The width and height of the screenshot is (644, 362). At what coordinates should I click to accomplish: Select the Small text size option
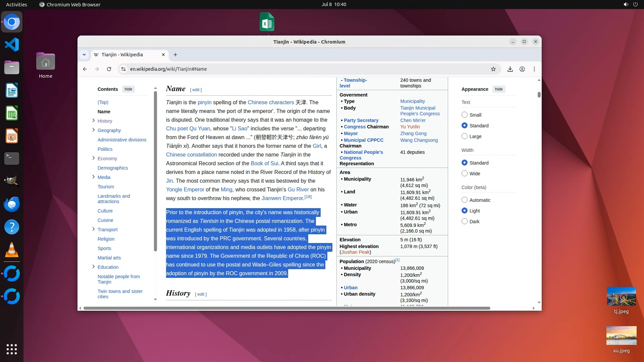tap(465, 115)
